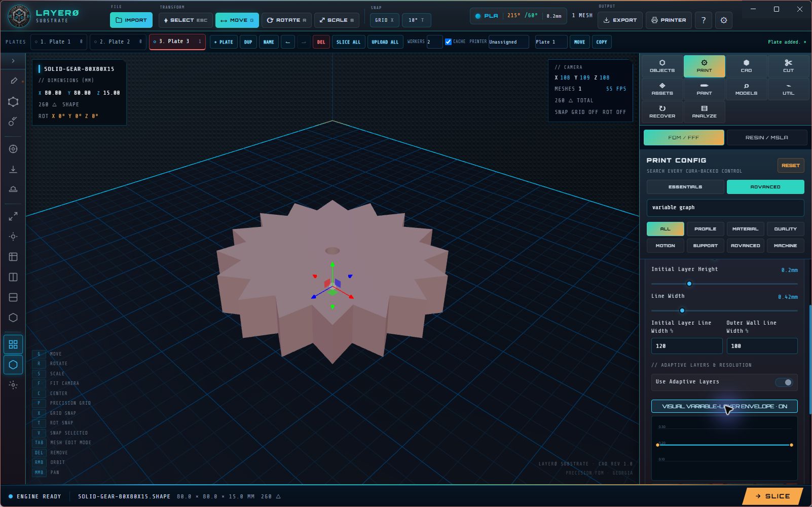Adjust the Initial Layer Height slider
Viewport: 812px width, 507px height.
coord(724,284)
